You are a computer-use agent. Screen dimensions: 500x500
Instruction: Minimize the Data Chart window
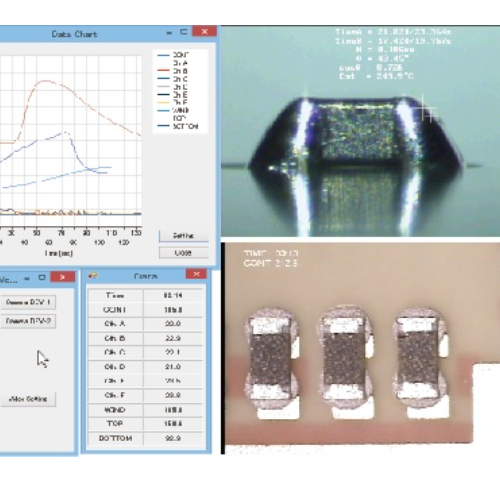tap(169, 33)
